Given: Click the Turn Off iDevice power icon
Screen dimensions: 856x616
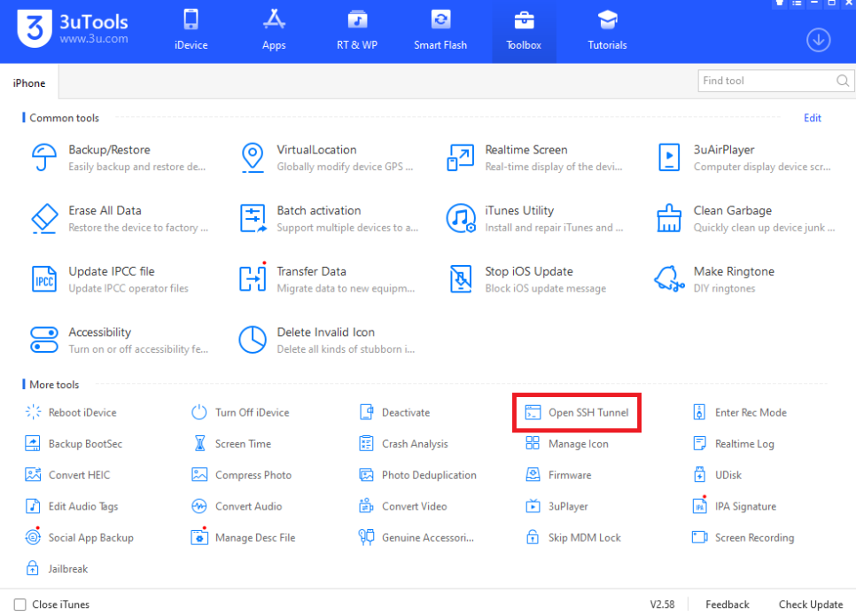Looking at the screenshot, I should [199, 412].
